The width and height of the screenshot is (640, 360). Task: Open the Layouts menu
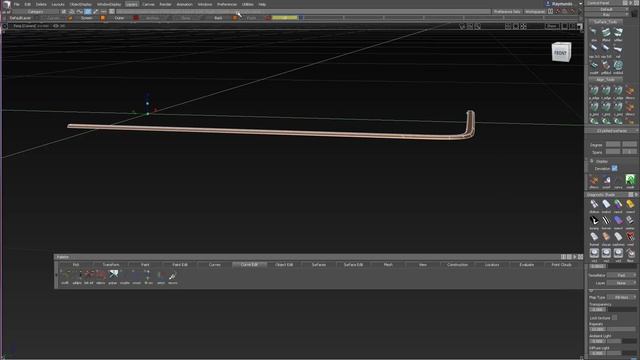(58, 4)
